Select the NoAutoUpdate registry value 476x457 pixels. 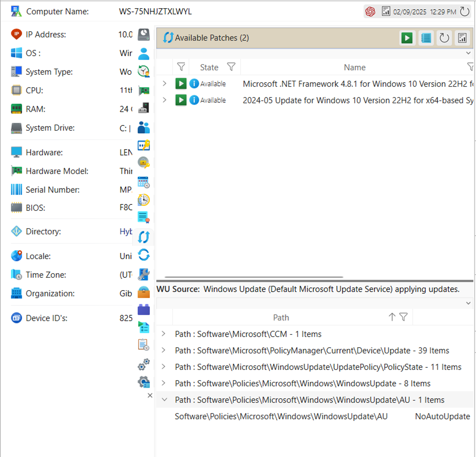pyautogui.click(x=443, y=416)
